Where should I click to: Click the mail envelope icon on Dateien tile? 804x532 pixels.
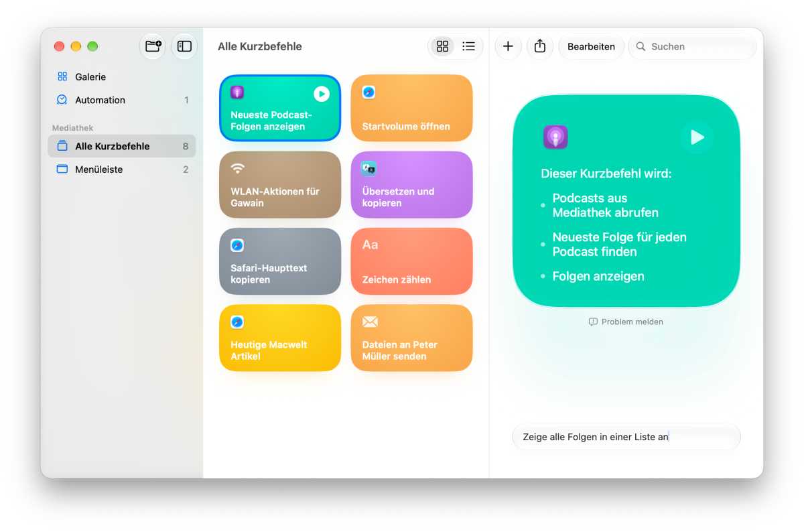[x=370, y=322]
